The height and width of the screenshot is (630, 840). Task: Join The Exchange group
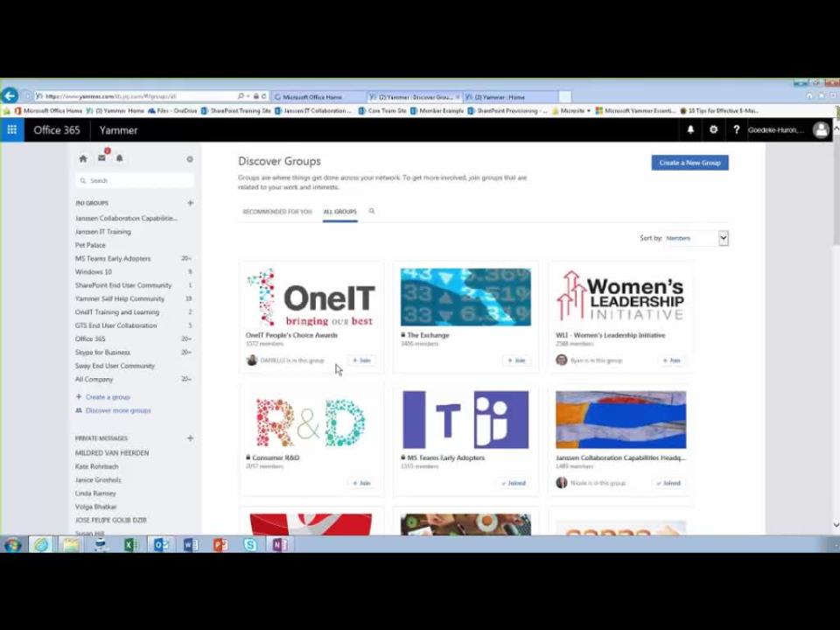(516, 360)
